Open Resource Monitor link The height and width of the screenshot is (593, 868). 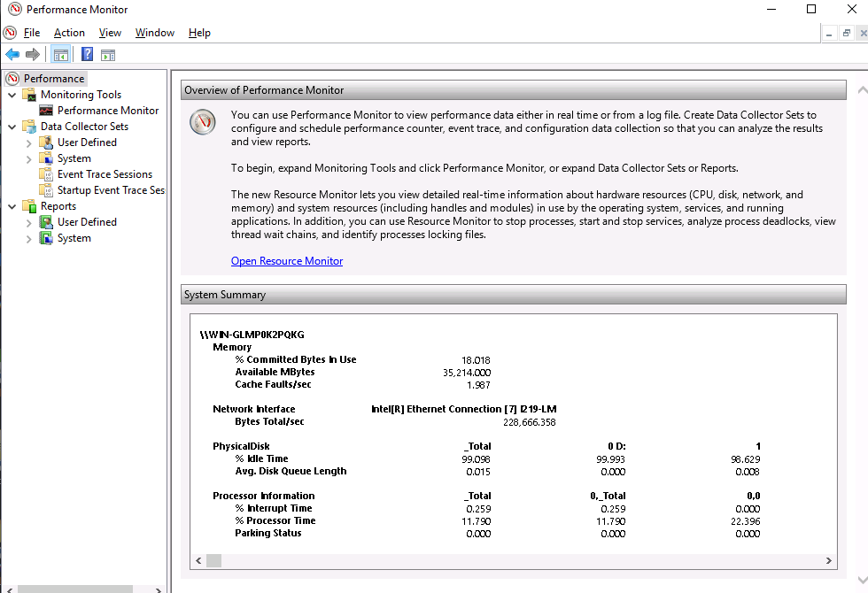tap(287, 260)
